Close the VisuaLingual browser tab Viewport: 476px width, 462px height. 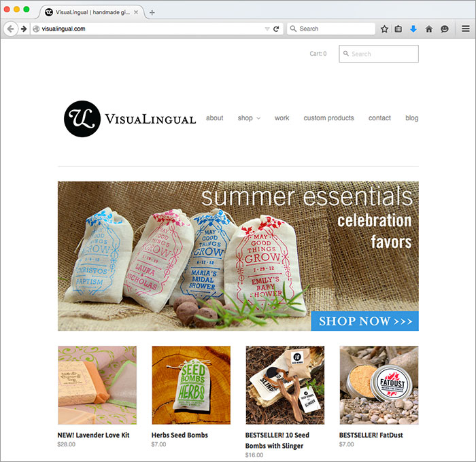coord(136,12)
